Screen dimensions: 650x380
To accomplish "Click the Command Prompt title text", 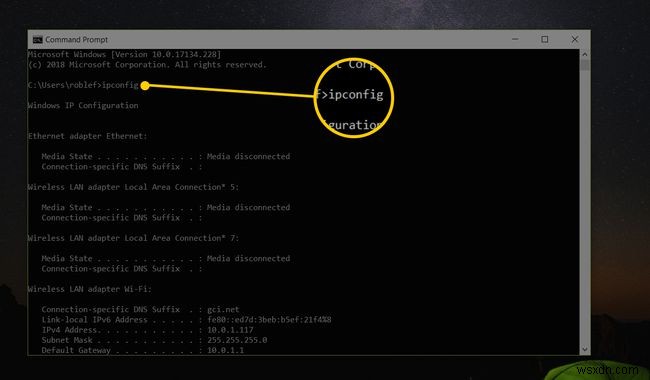I will click(x=76, y=40).
